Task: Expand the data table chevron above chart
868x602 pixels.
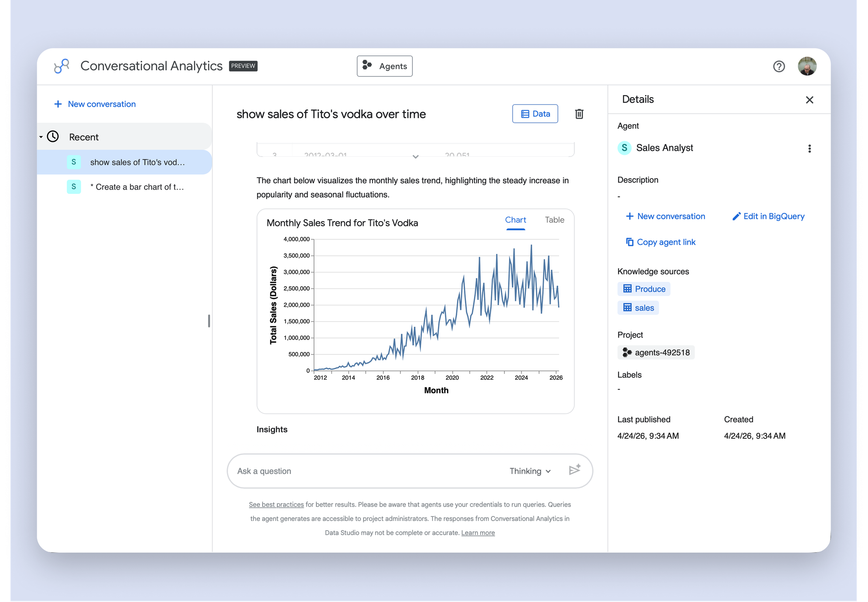Action: pos(415,157)
